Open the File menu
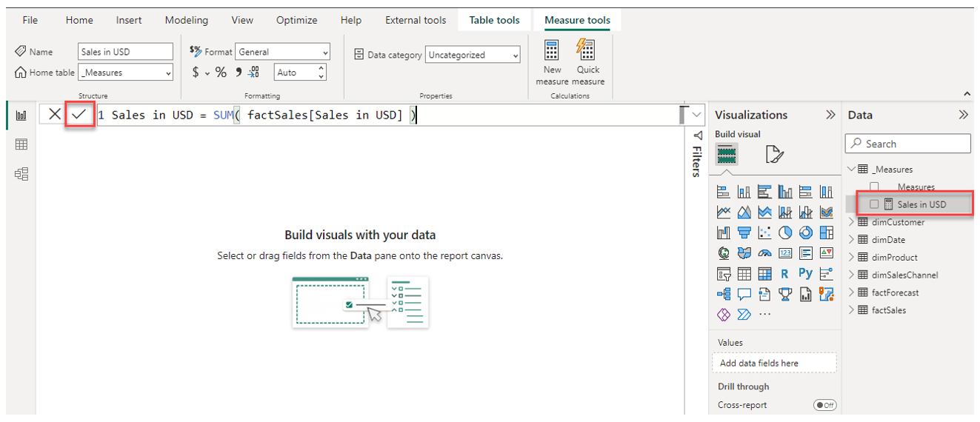Viewport: 980px width, 422px height. [x=30, y=20]
